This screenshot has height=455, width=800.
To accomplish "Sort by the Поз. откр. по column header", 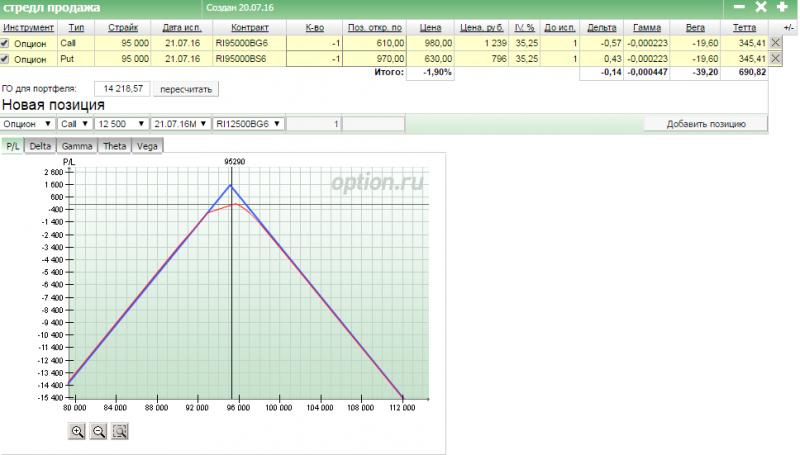I will coord(375,28).
